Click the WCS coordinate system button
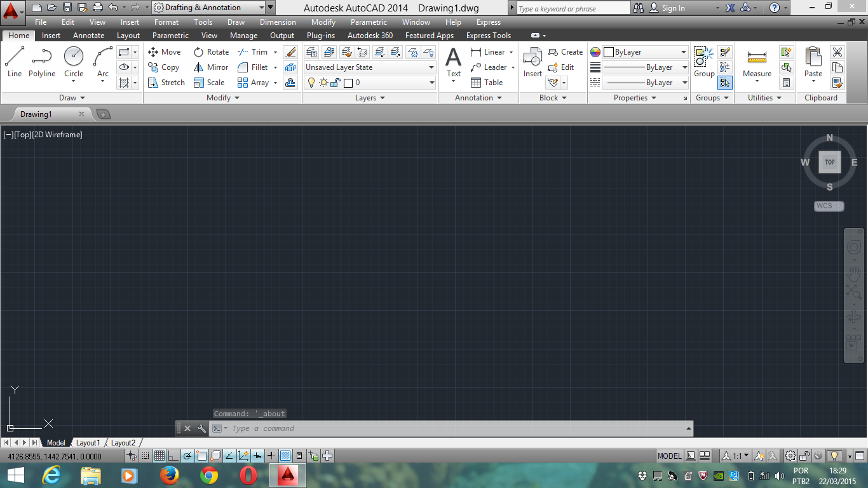868x488 pixels. click(829, 206)
